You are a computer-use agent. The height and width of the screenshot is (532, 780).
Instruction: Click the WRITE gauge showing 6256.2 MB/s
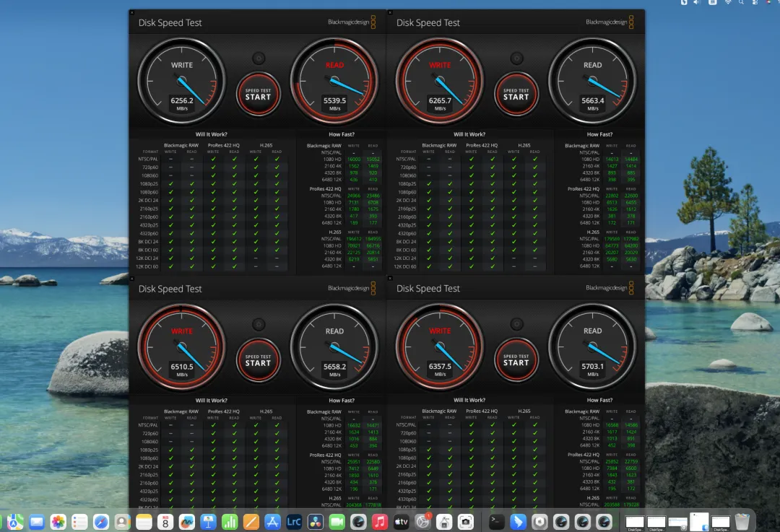pos(181,82)
